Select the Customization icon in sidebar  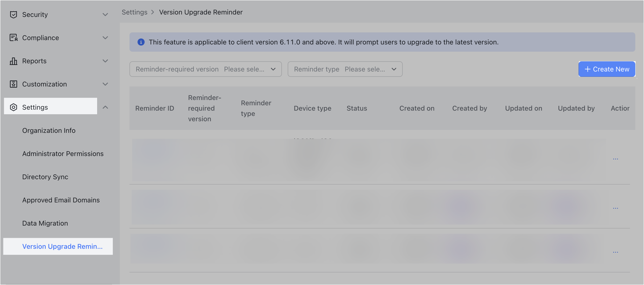click(x=14, y=84)
